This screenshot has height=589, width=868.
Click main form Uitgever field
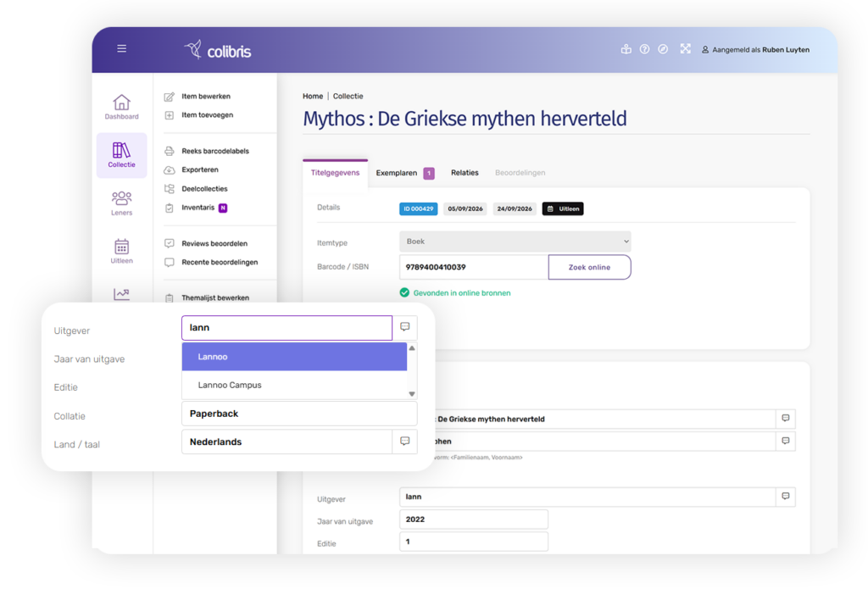587,497
